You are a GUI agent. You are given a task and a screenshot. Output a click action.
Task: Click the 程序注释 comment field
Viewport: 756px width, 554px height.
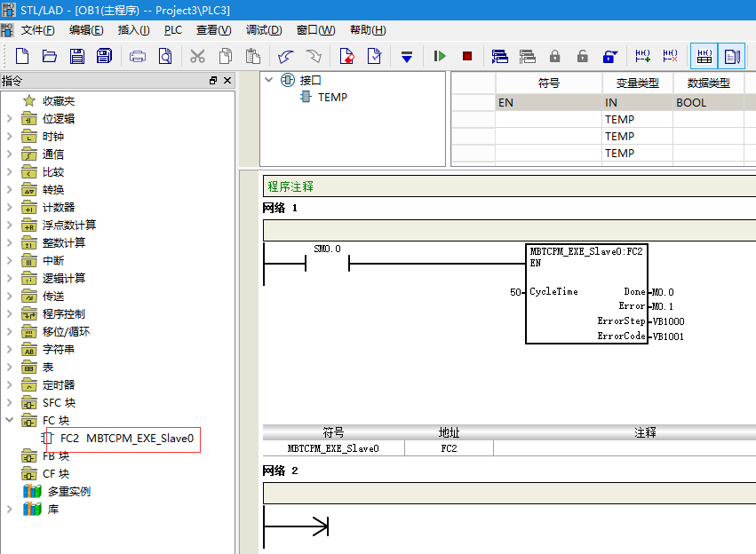(x=509, y=186)
